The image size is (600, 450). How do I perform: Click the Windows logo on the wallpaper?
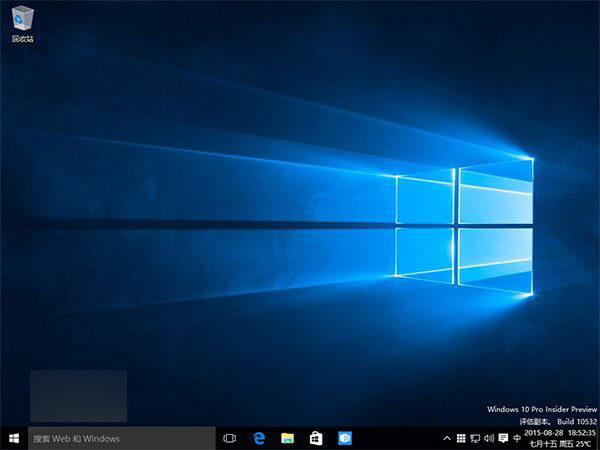[463, 228]
